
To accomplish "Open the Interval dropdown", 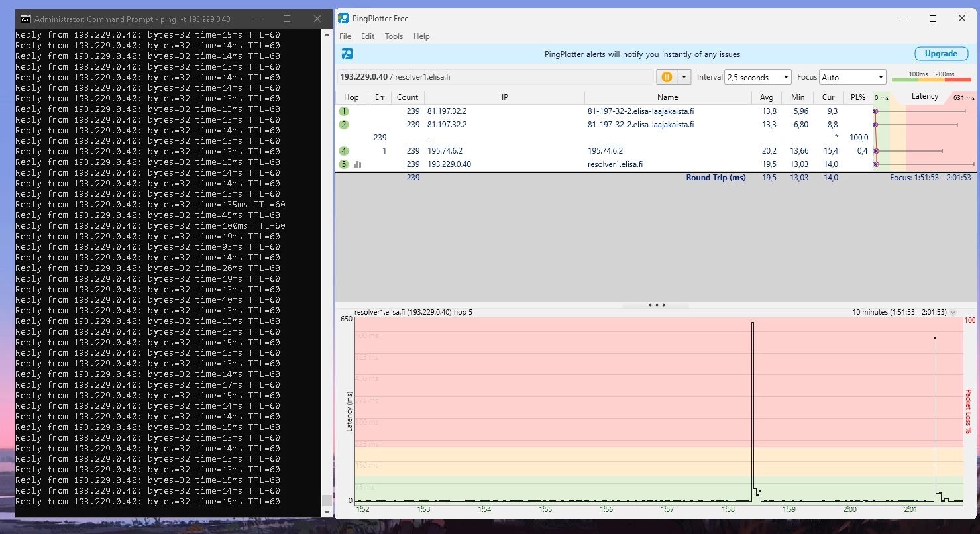I will [757, 77].
